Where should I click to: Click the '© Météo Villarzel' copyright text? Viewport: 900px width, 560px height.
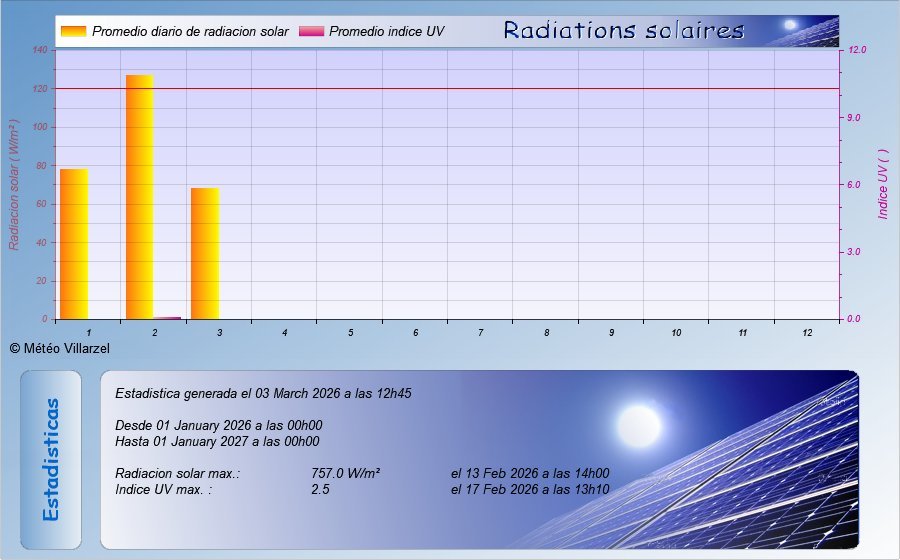click(x=59, y=348)
